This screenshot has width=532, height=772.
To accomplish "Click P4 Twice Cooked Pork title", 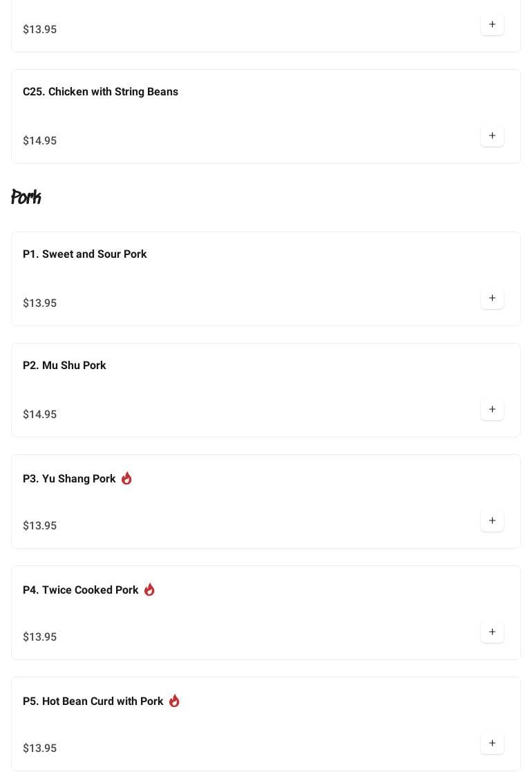I will [80, 590].
